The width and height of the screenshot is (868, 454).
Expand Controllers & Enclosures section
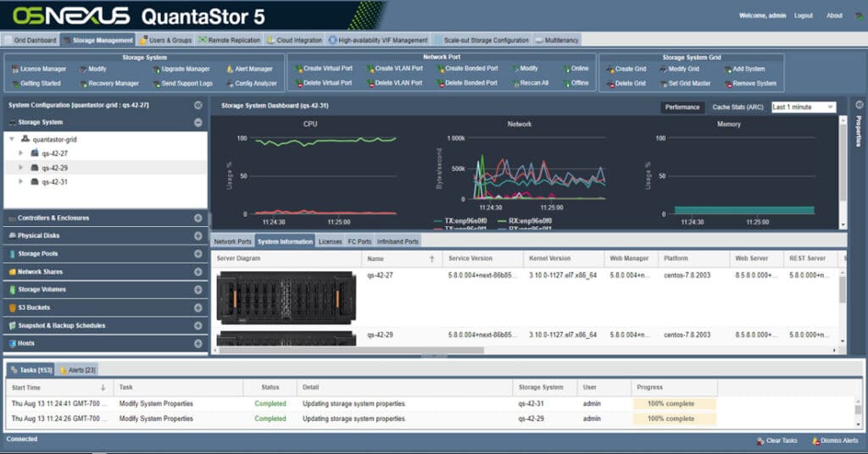[x=198, y=219]
